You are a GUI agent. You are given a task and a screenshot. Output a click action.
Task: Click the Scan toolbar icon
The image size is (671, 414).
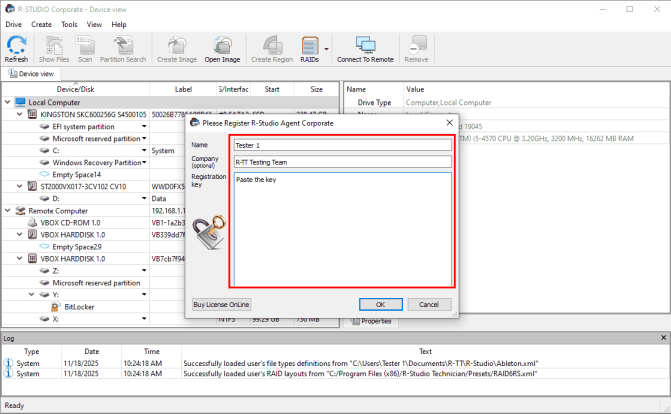coord(84,49)
